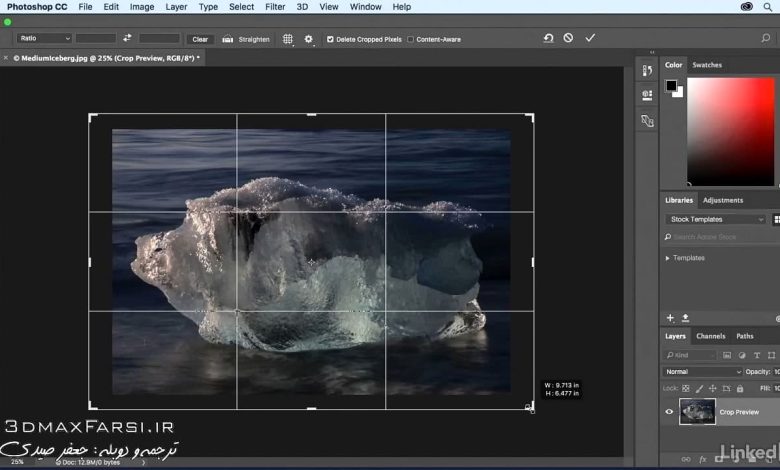780x470 pixels.
Task: Toggle prevent artboard auto-nesting lock
Action: point(726,388)
